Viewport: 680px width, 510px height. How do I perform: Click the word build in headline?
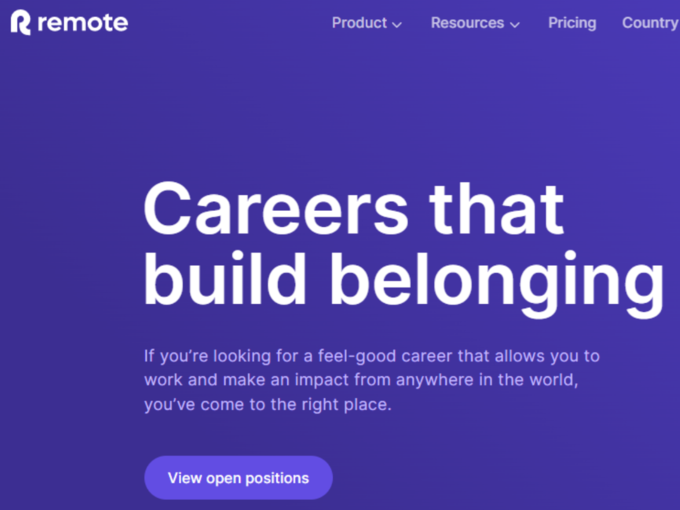coord(225,279)
